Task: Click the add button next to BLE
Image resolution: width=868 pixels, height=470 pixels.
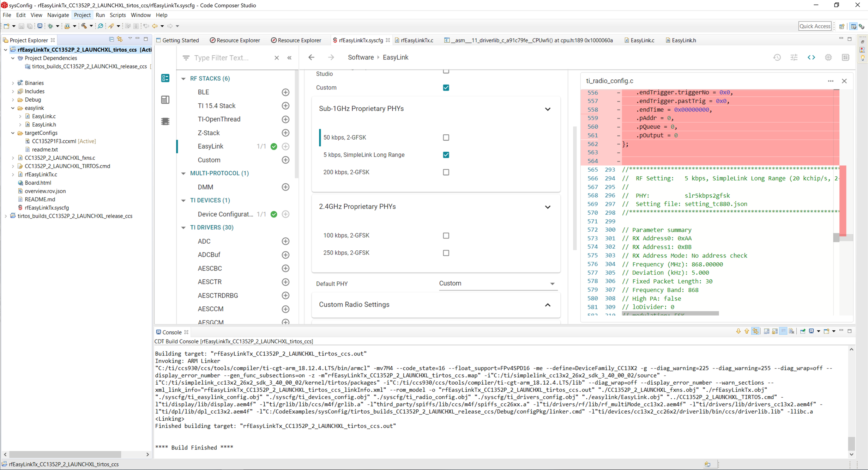Action: [x=285, y=92]
